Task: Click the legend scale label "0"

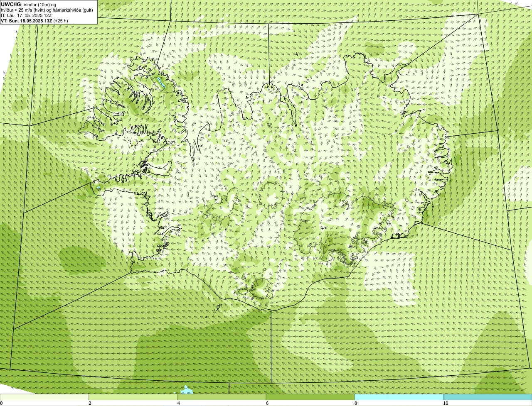Action: [1, 403]
